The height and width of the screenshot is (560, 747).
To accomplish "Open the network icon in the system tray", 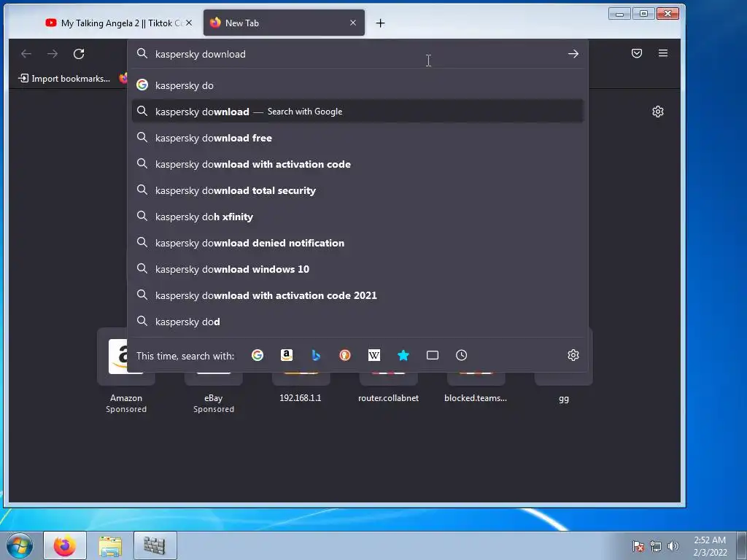I will click(x=656, y=546).
